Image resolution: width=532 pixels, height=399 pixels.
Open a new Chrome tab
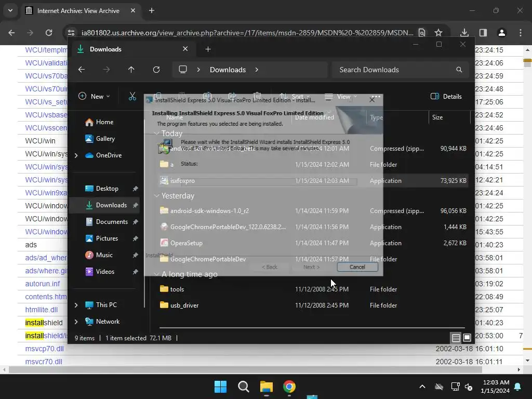tap(152, 10)
